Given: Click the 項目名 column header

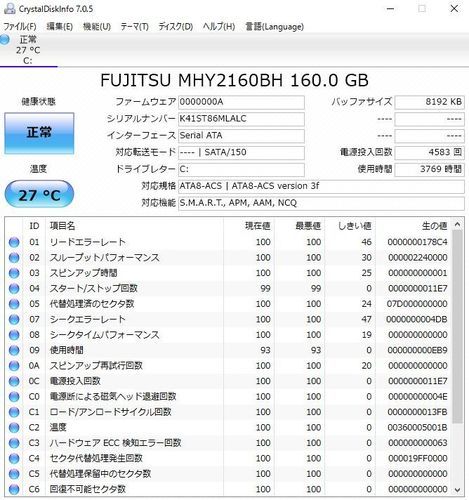Looking at the screenshot, I should [x=62, y=226].
